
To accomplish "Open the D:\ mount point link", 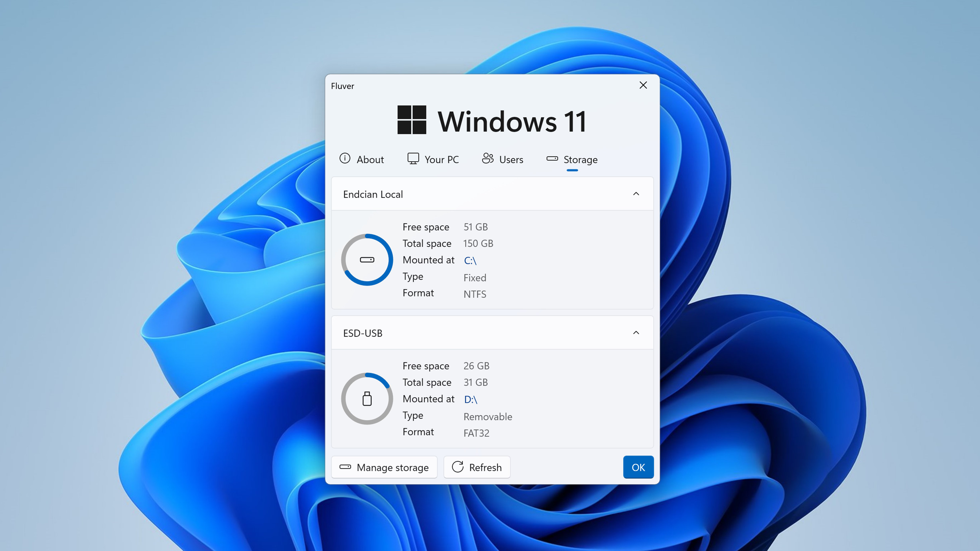I will point(471,399).
